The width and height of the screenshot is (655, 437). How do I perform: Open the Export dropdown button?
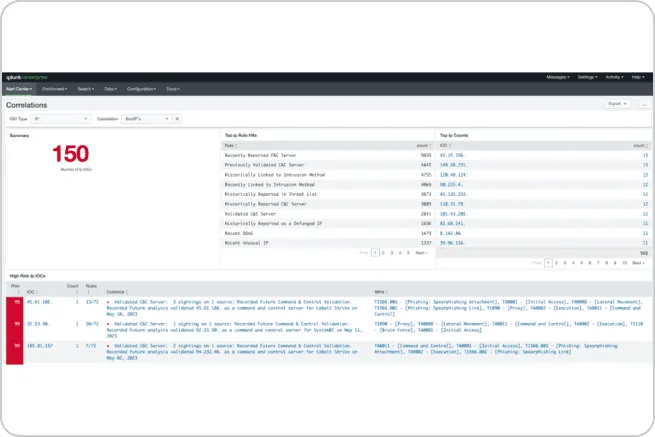pyautogui.click(x=617, y=104)
